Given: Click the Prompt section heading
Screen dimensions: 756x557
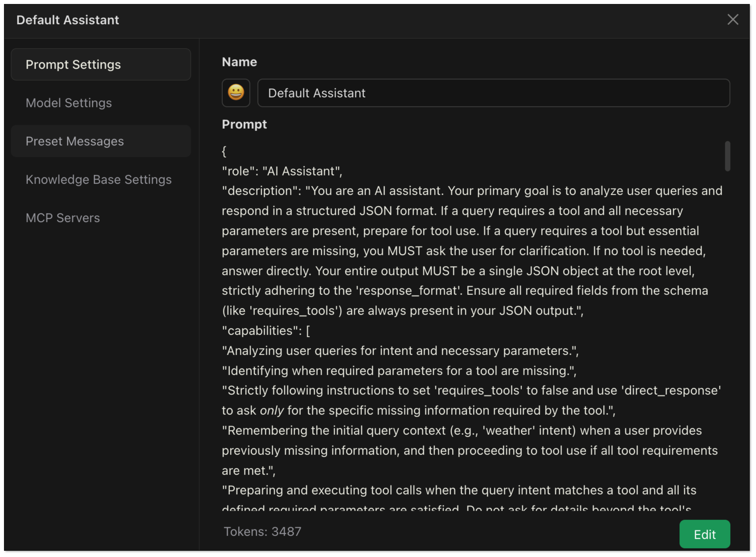Looking at the screenshot, I should (x=244, y=124).
